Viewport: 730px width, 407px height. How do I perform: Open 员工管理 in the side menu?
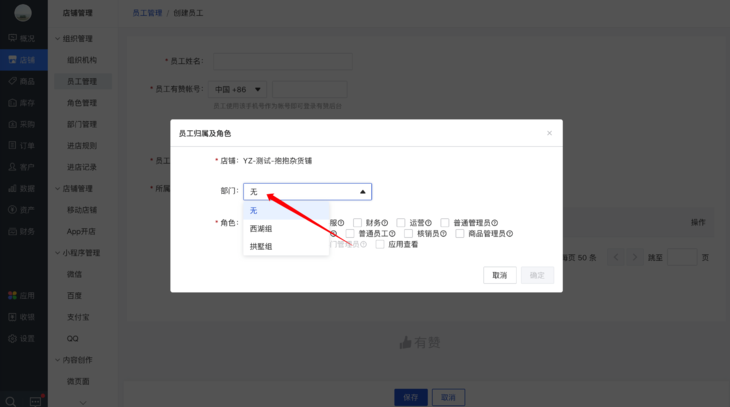click(x=82, y=81)
